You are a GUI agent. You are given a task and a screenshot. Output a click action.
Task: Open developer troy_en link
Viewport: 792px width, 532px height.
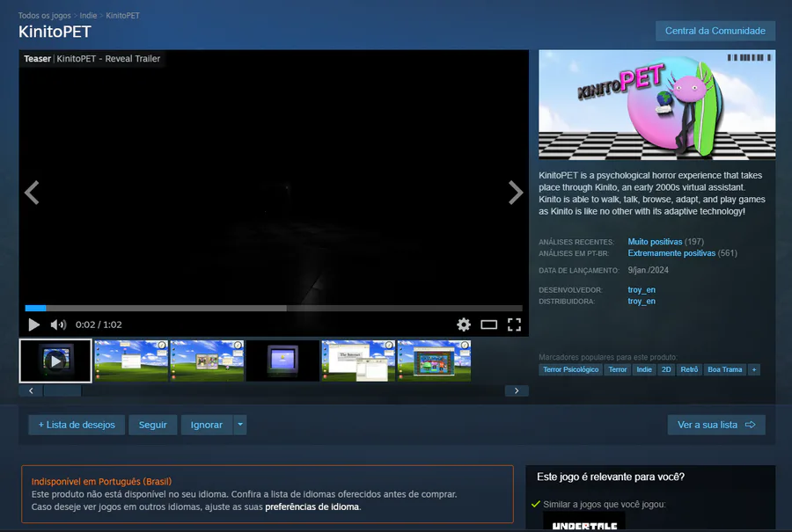[642, 289]
